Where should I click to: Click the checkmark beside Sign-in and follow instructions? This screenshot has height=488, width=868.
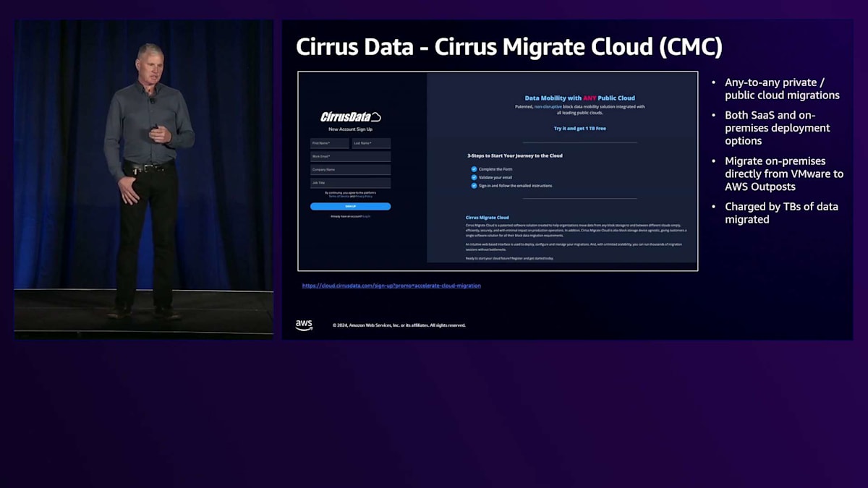point(474,186)
